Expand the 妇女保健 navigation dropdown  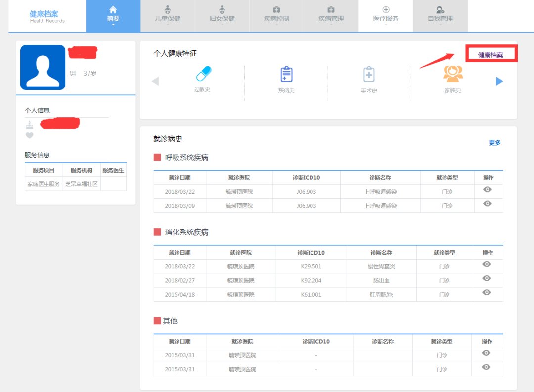(222, 16)
